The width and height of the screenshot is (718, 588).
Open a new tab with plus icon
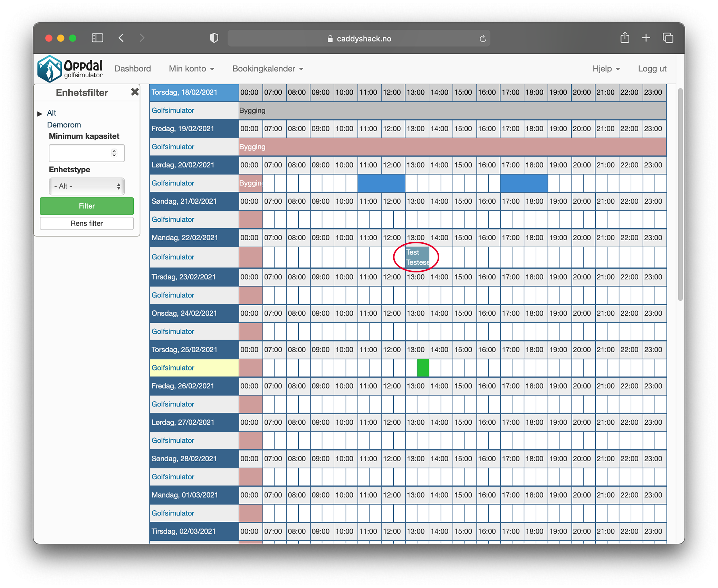[646, 38]
